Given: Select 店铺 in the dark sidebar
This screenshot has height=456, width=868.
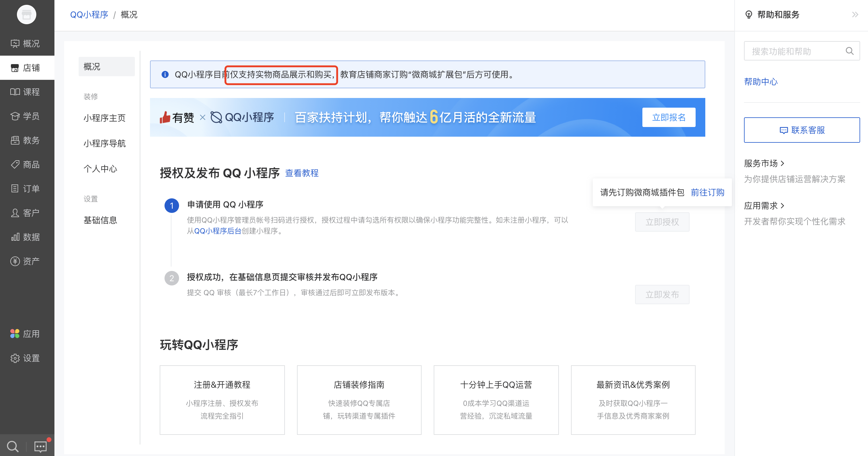Looking at the screenshot, I should pyautogui.click(x=27, y=68).
